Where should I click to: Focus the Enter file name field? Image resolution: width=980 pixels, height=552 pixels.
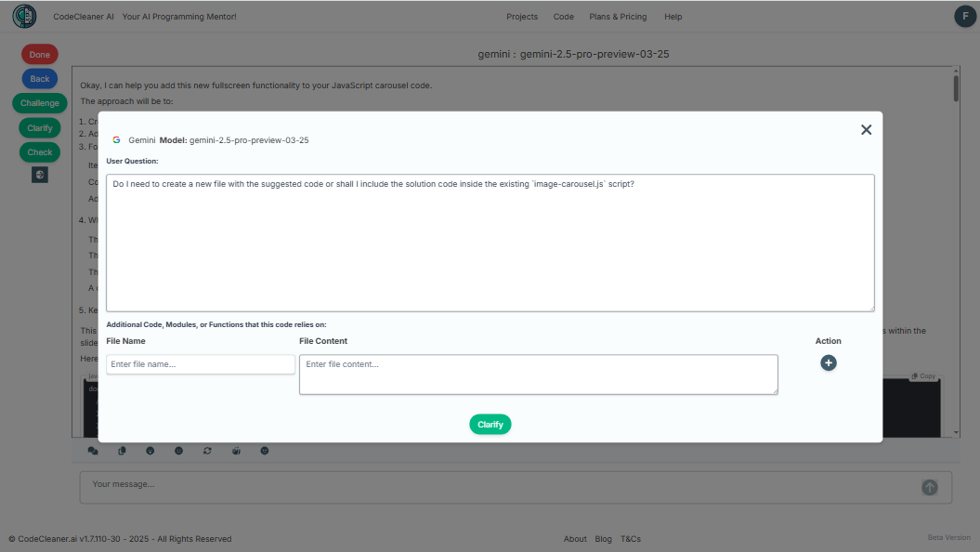click(x=200, y=364)
